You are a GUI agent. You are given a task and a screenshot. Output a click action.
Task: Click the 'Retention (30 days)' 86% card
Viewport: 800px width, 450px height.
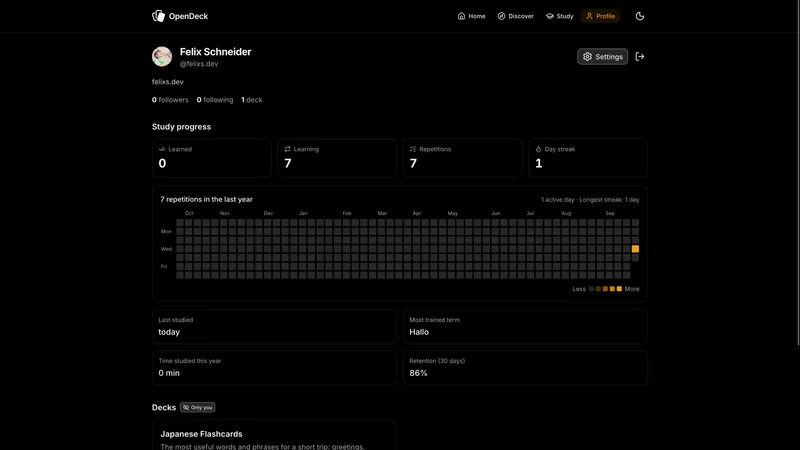coord(525,367)
